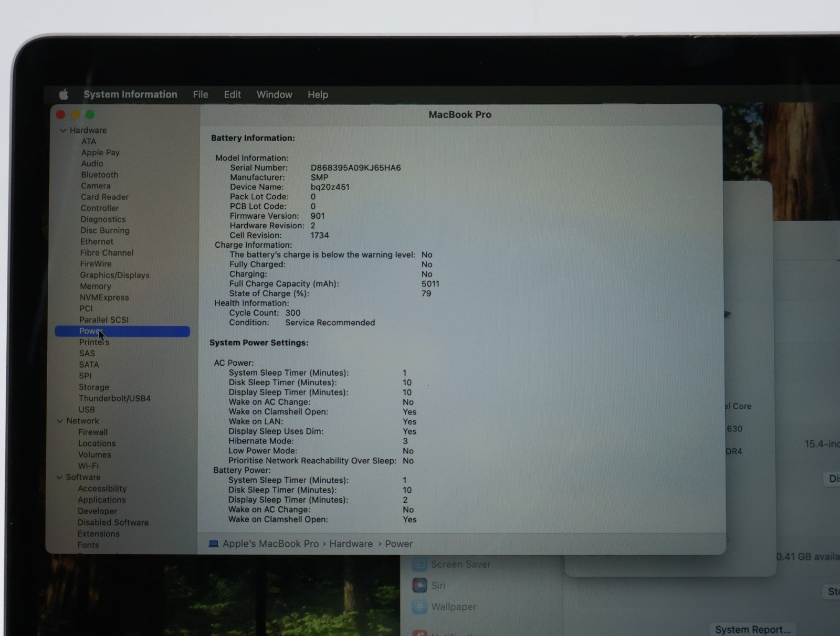
Task: Click the Wallpaper icon in settings
Action: 419,607
